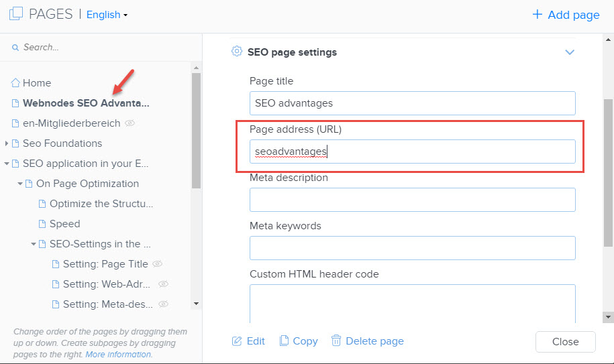Toggle visibility eye for Setting: Page Title
The image size is (614, 364).
pyautogui.click(x=158, y=264)
